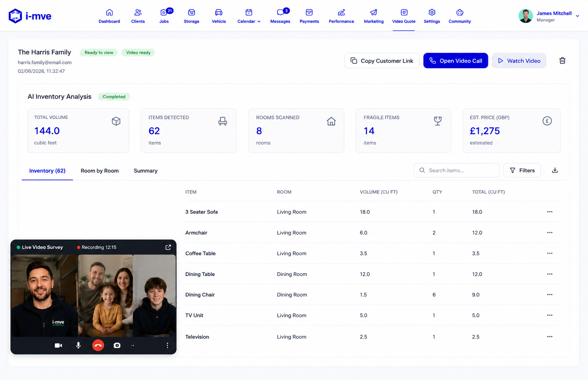This screenshot has width=588, height=380.
Task: Click the Search items field
Action: click(456, 170)
